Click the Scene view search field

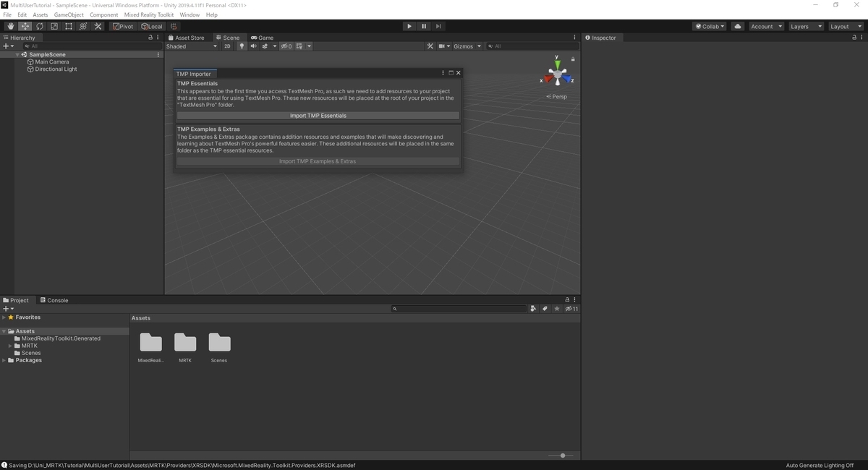532,46
